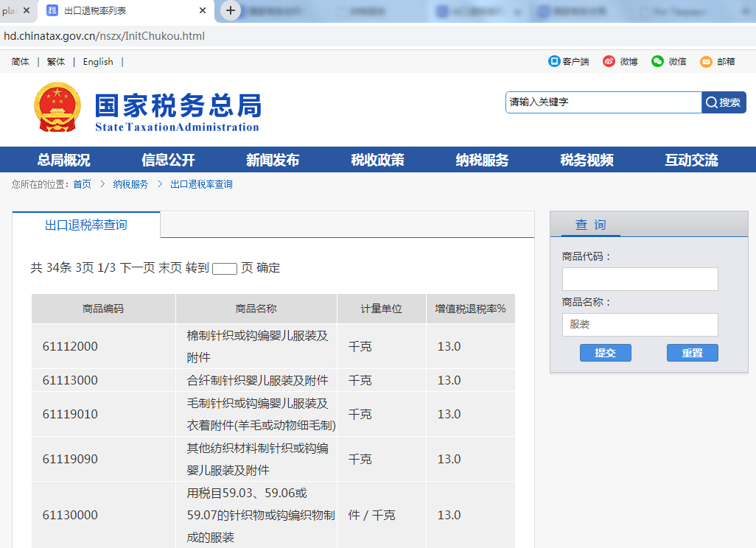
Task: Open the 纳税服务 navigation menu
Action: click(x=482, y=160)
